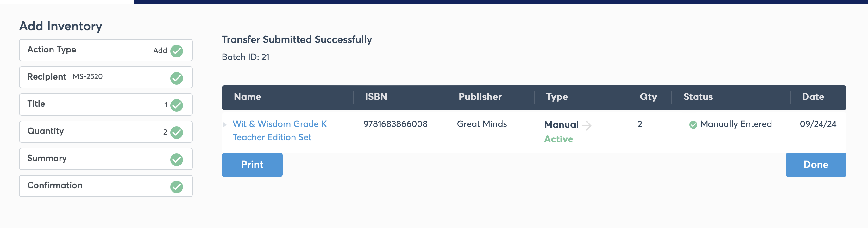Click the Print button
868x228 pixels.
coord(252,165)
